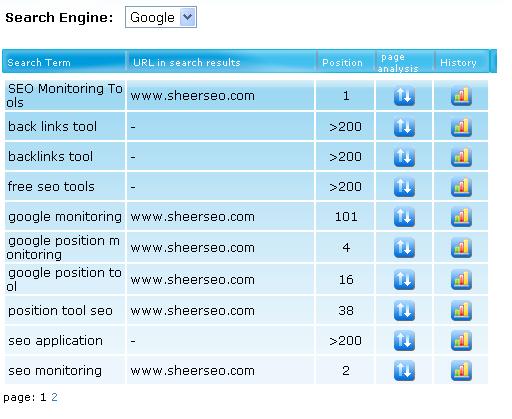This screenshot has height=419, width=512.
Task: Select the 'position tool seo' search term
Action: click(x=60, y=311)
